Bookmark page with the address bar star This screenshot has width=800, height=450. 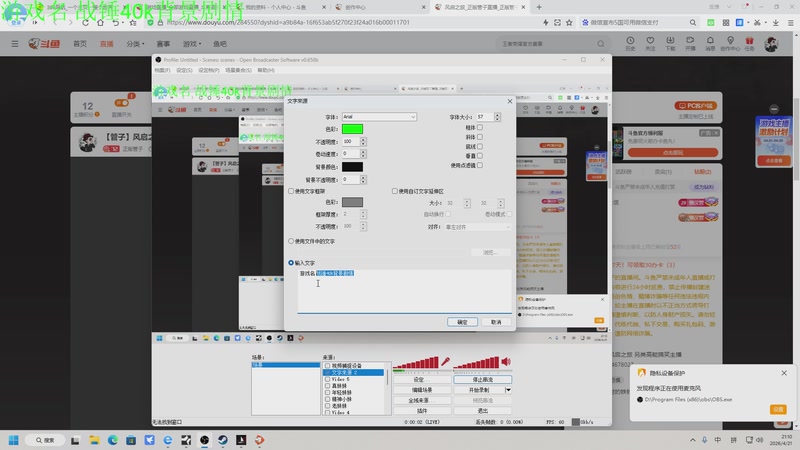point(569,23)
